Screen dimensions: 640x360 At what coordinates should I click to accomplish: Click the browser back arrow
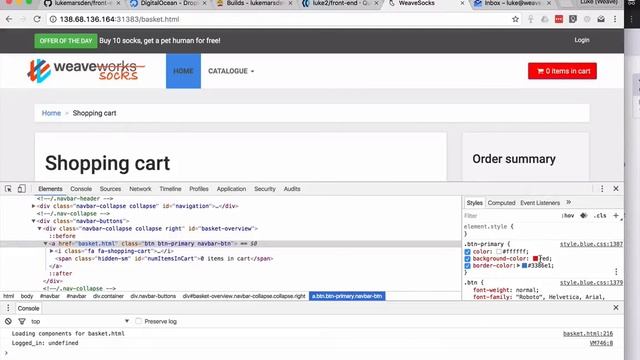click(x=9, y=19)
